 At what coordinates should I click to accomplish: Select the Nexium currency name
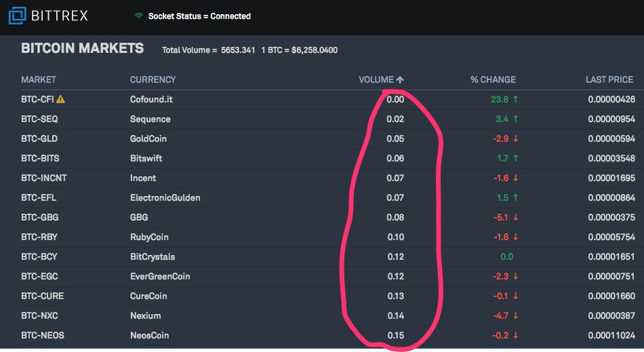coord(145,316)
